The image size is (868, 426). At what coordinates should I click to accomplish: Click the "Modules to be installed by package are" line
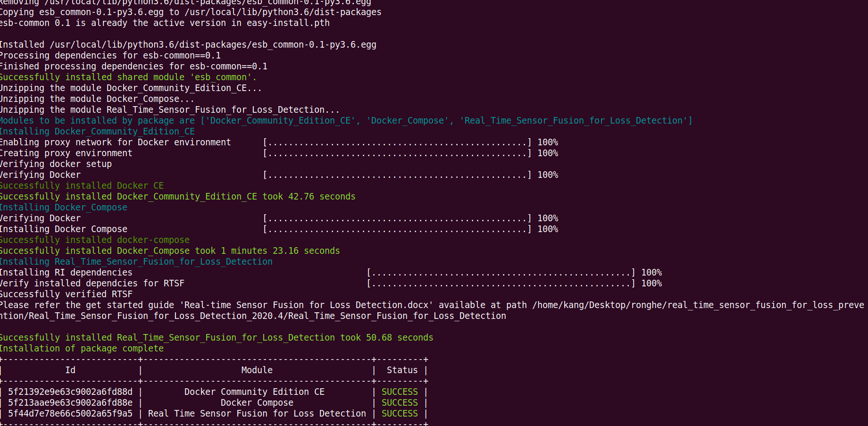(346, 121)
